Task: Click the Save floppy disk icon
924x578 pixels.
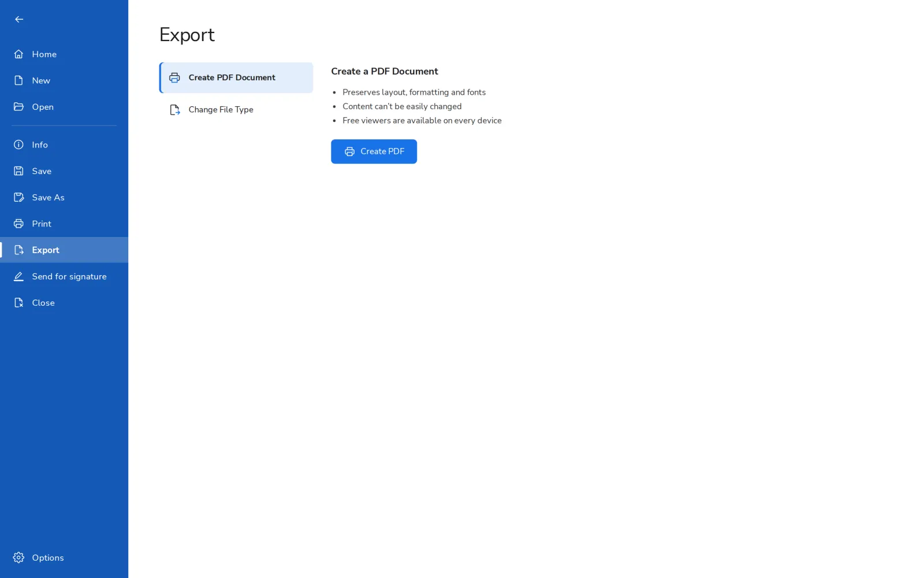Action: point(18,171)
